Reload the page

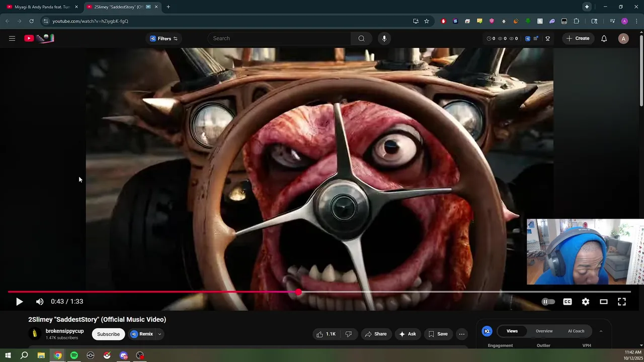coord(31,21)
